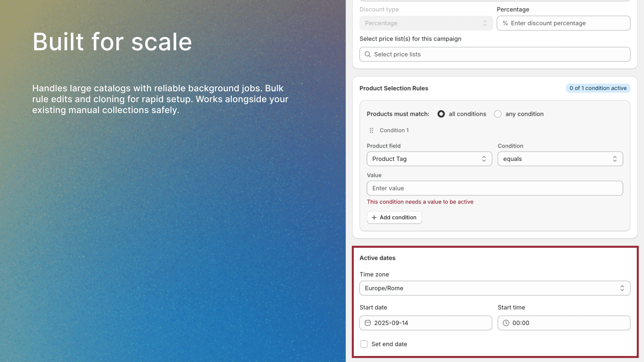Click the calendar icon beside start date
The height and width of the screenshot is (362, 644).
(x=367, y=323)
